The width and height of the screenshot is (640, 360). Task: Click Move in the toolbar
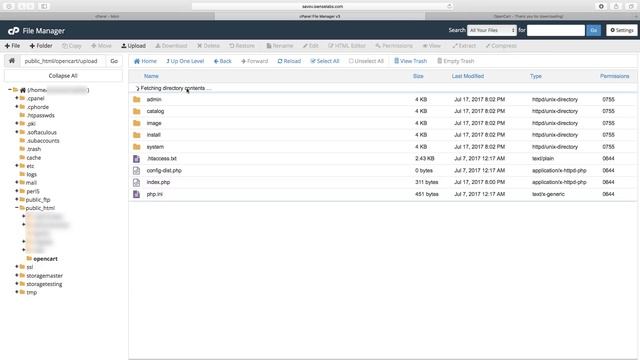point(101,46)
